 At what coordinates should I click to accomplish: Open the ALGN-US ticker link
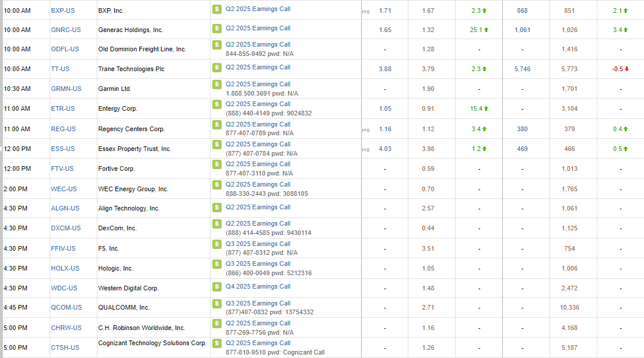[x=65, y=209]
